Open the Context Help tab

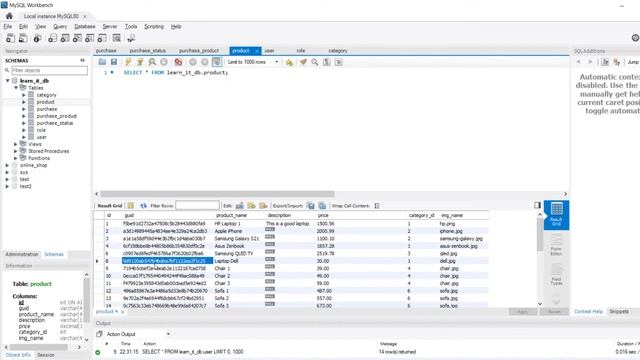tap(588, 311)
